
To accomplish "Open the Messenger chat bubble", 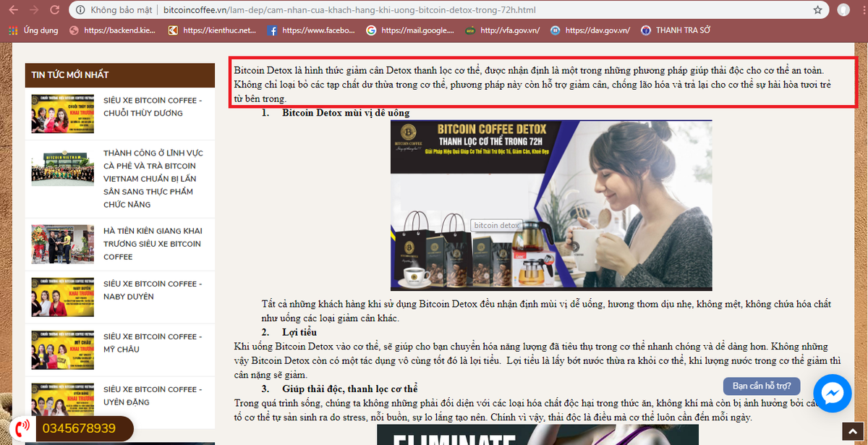I will 832,393.
